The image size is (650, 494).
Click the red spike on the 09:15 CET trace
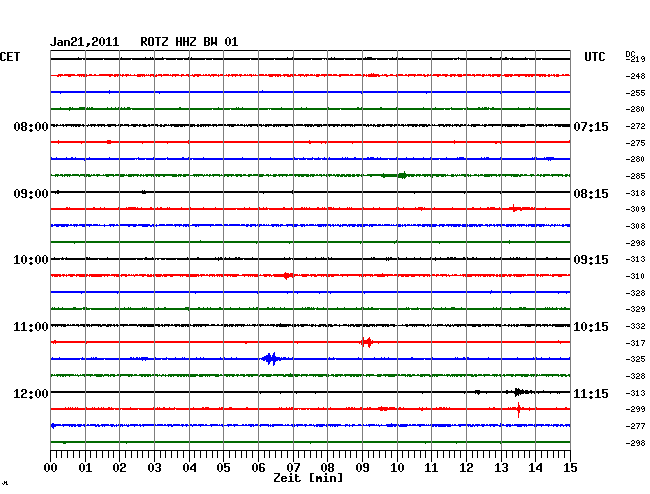[x=514, y=208]
